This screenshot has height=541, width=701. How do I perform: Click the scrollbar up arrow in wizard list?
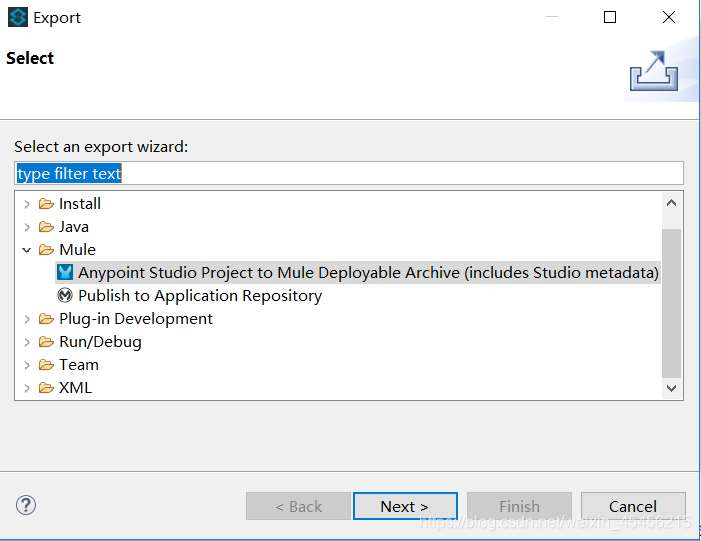pos(671,203)
